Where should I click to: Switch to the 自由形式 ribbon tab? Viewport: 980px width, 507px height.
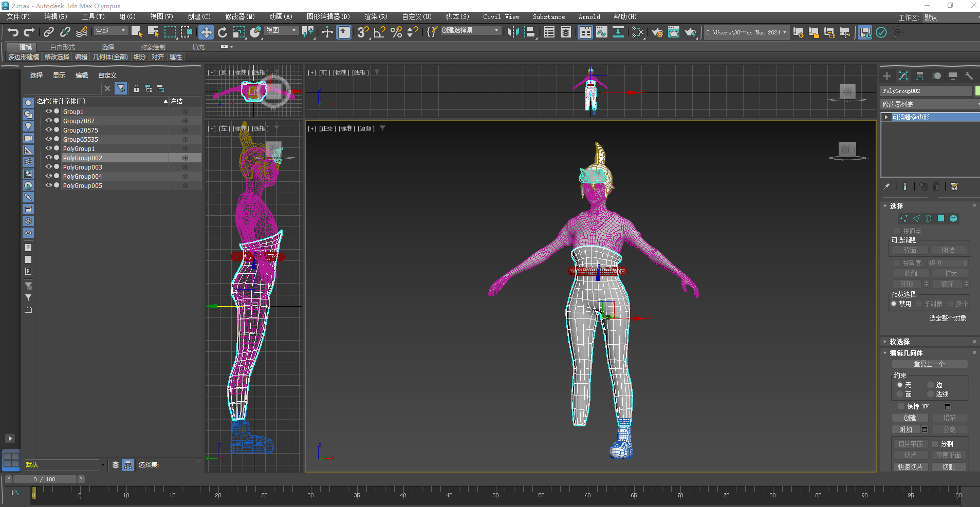pos(63,47)
